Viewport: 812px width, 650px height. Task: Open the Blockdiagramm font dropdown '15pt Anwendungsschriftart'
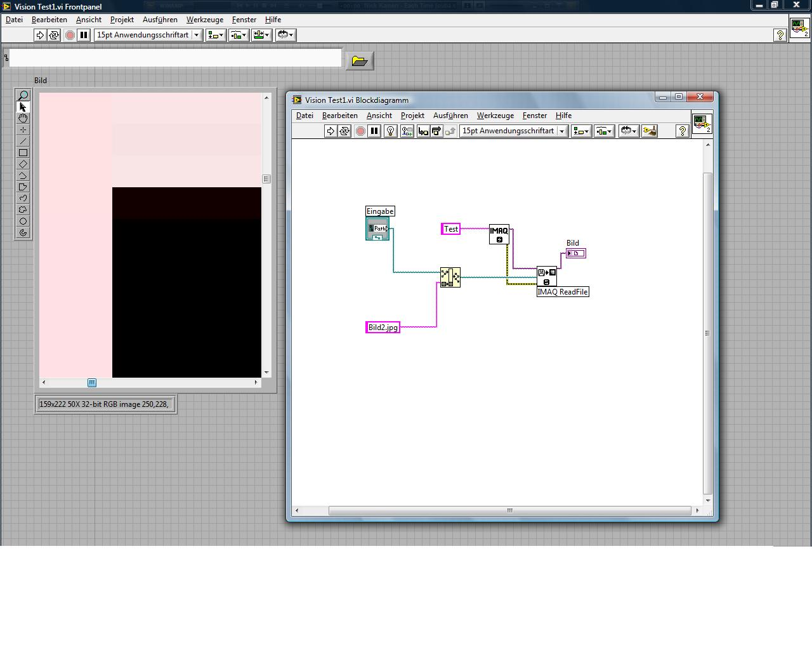pyautogui.click(x=514, y=131)
